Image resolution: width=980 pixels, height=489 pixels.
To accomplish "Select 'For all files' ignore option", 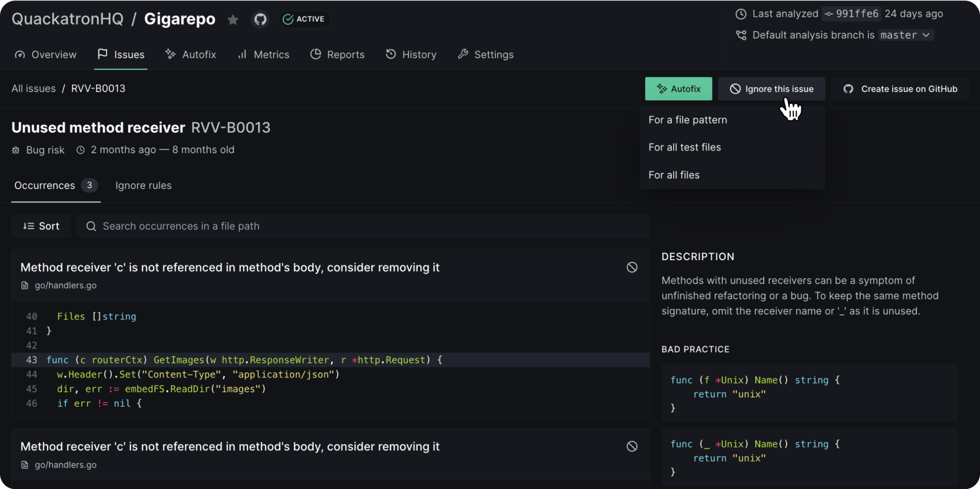I will point(674,175).
